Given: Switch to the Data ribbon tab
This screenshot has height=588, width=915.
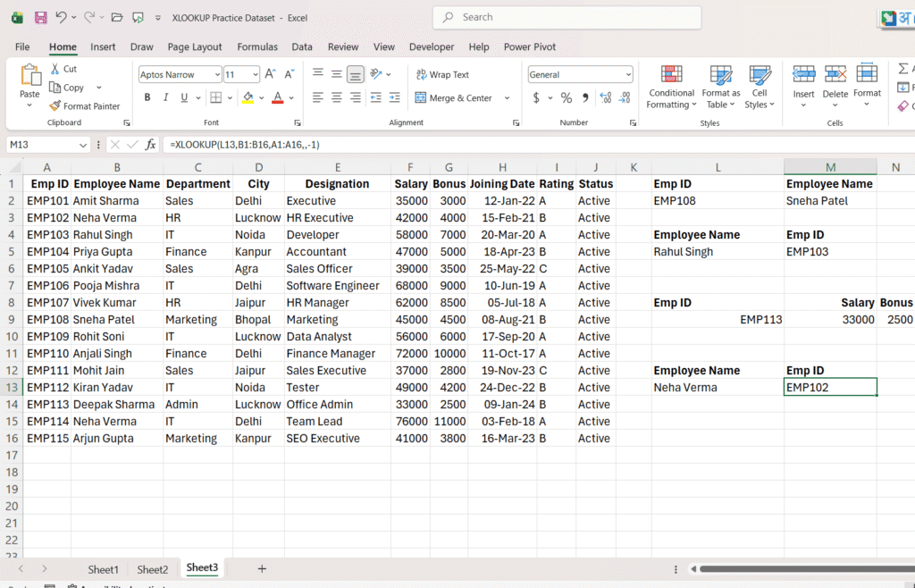Looking at the screenshot, I should [x=302, y=46].
